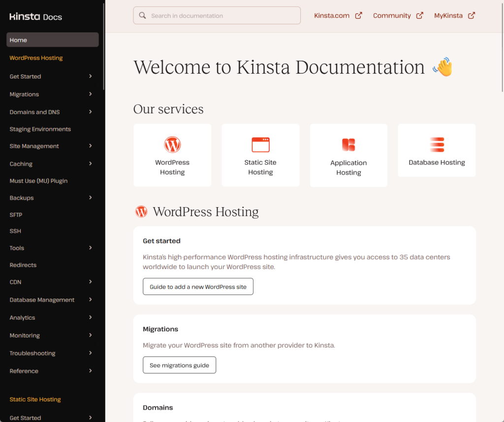The width and height of the screenshot is (504, 422).
Task: Click the Domains card title
Action: click(x=158, y=408)
